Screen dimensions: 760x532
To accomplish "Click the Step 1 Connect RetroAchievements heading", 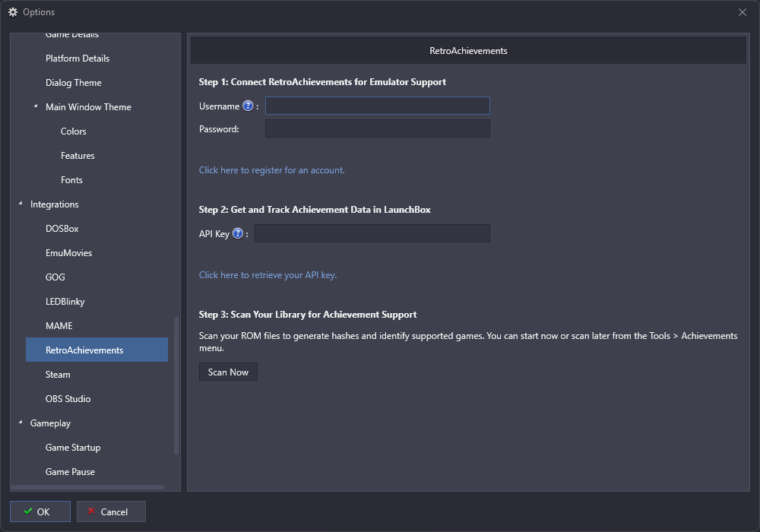I will [322, 82].
